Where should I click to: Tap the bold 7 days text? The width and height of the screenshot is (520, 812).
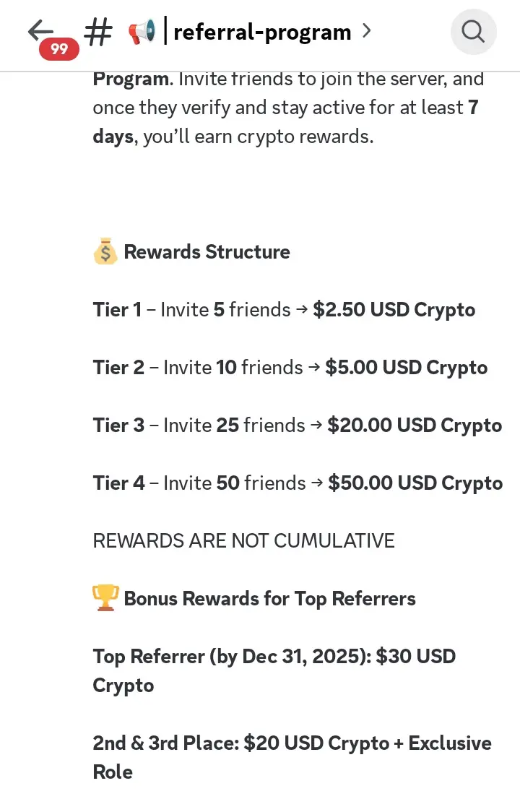[113, 137]
